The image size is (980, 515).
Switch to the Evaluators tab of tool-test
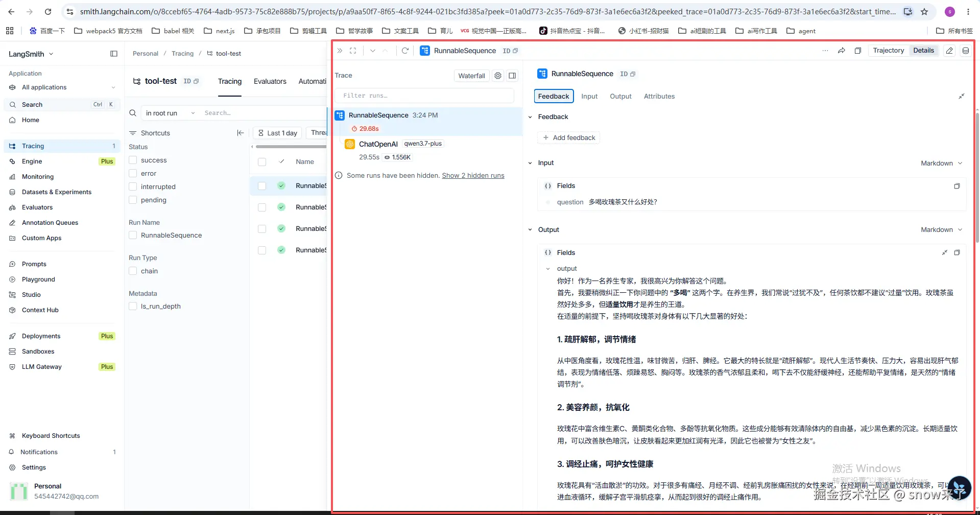click(x=270, y=81)
